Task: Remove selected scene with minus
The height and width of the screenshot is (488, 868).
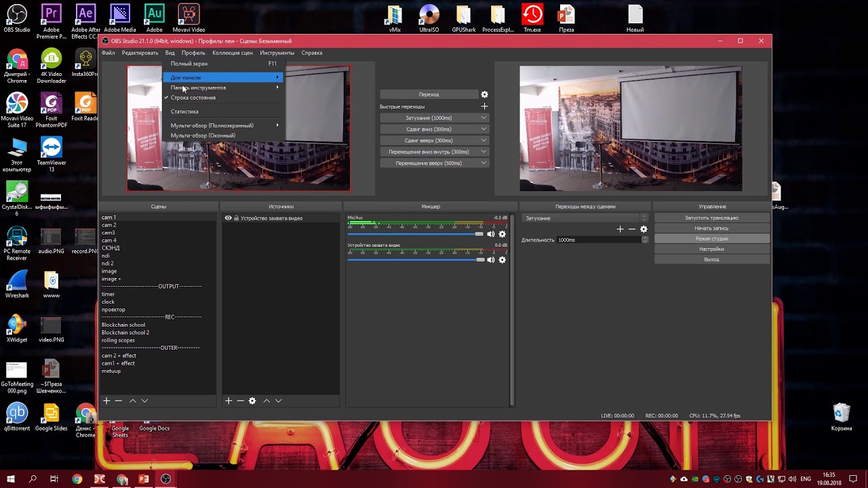Action: click(x=118, y=401)
